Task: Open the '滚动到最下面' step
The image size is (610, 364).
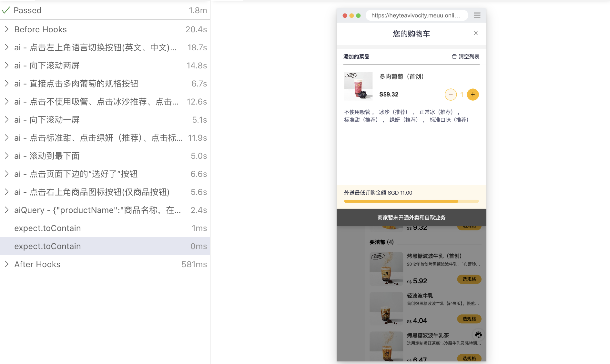Action: [7, 156]
